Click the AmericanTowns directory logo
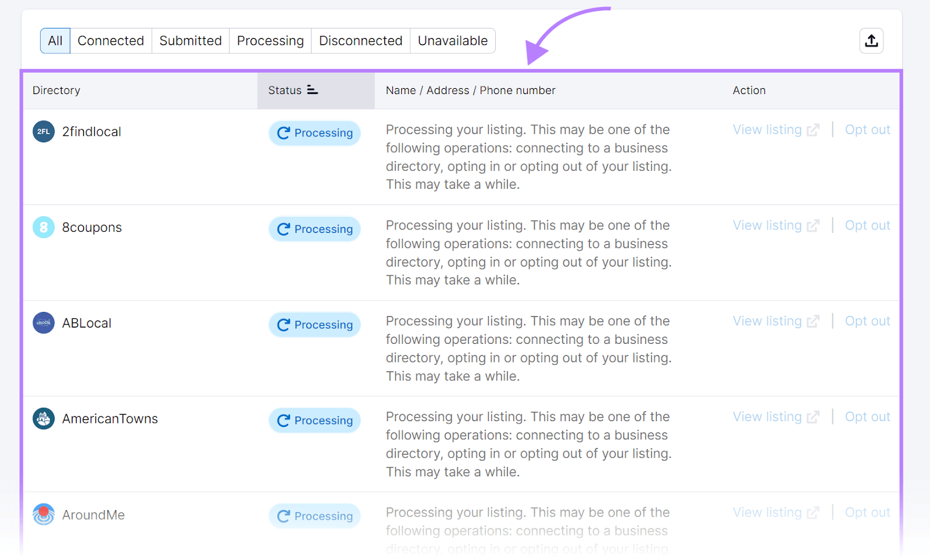 click(x=44, y=418)
